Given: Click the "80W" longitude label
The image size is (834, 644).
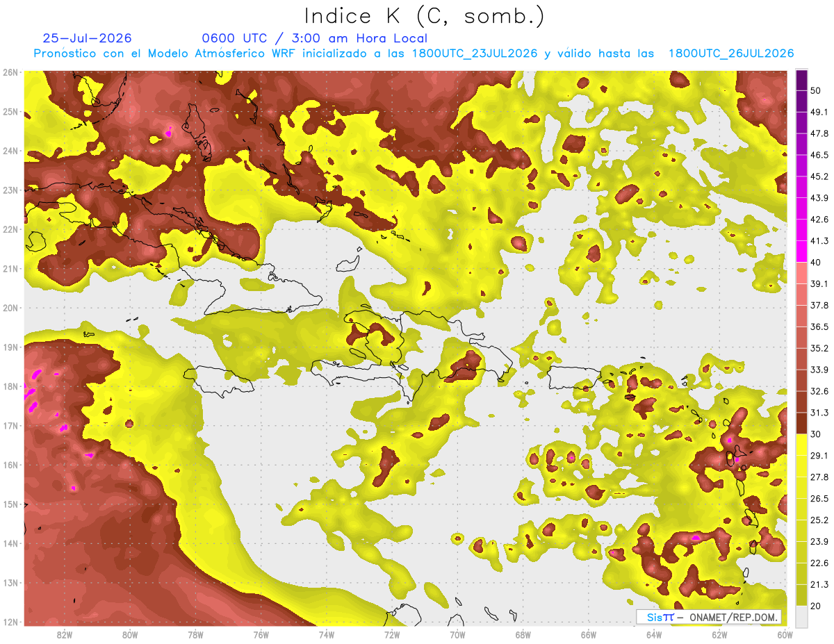Looking at the screenshot, I should (x=130, y=634).
